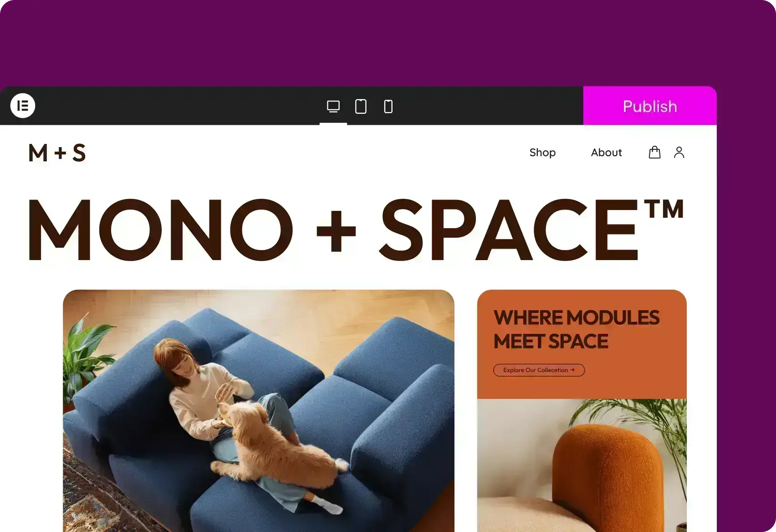
Task: Select the blue sofa photo
Action: (x=259, y=411)
